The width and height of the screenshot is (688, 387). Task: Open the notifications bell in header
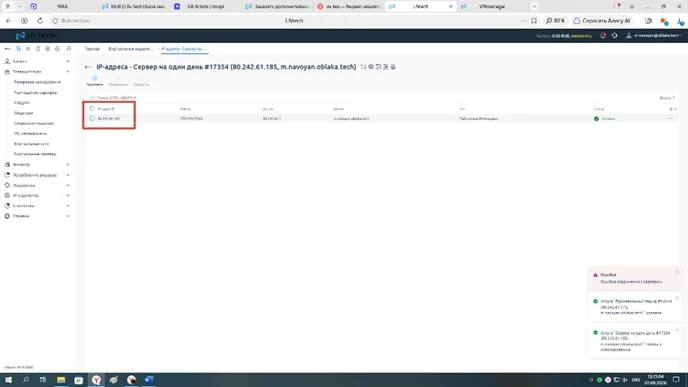603,36
